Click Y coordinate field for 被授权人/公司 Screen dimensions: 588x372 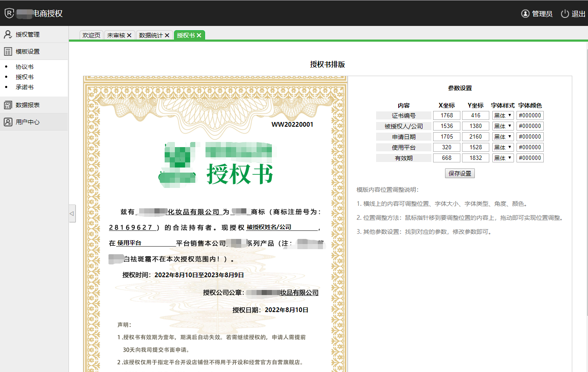(476, 126)
